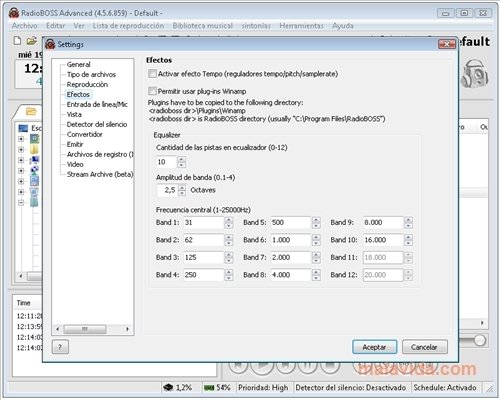Viewport: 500px width, 400px height.
Task: Click Band 9 frequency stepper
Action: click(x=408, y=222)
